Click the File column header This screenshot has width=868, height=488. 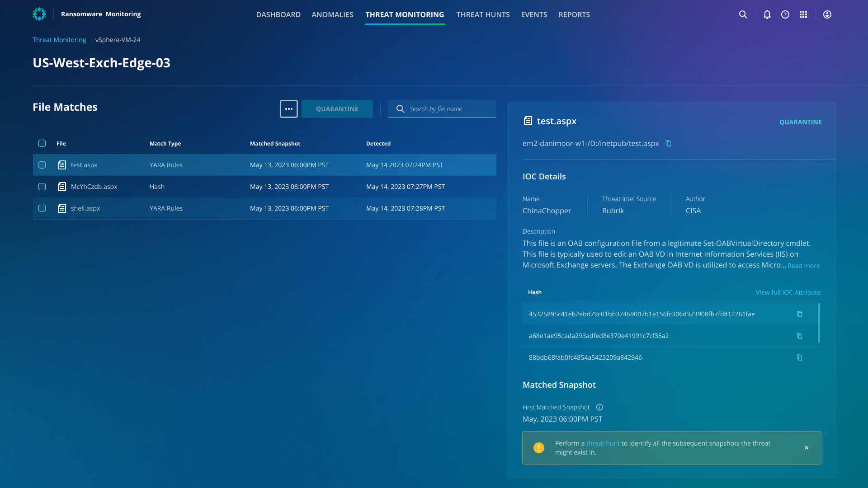[x=61, y=143]
